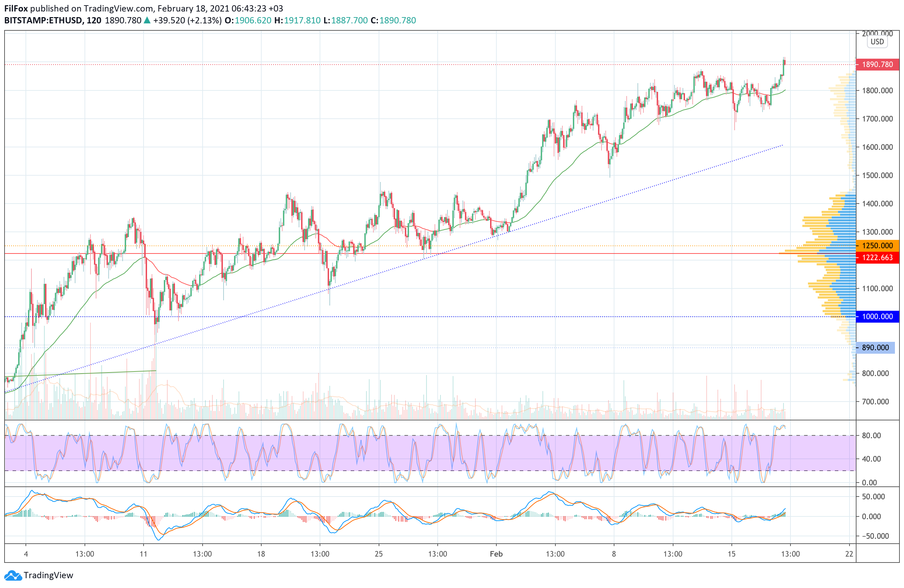This screenshot has height=588, width=904.
Task: Click the high value H:1917.810
Action: coord(297,21)
